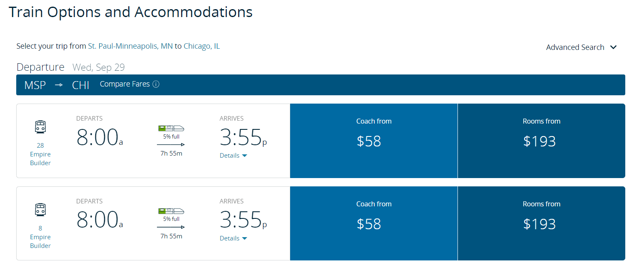Select Rooms fare for Empire Builder 8
Viewport: 644px width, 270px height.
pyautogui.click(x=541, y=223)
